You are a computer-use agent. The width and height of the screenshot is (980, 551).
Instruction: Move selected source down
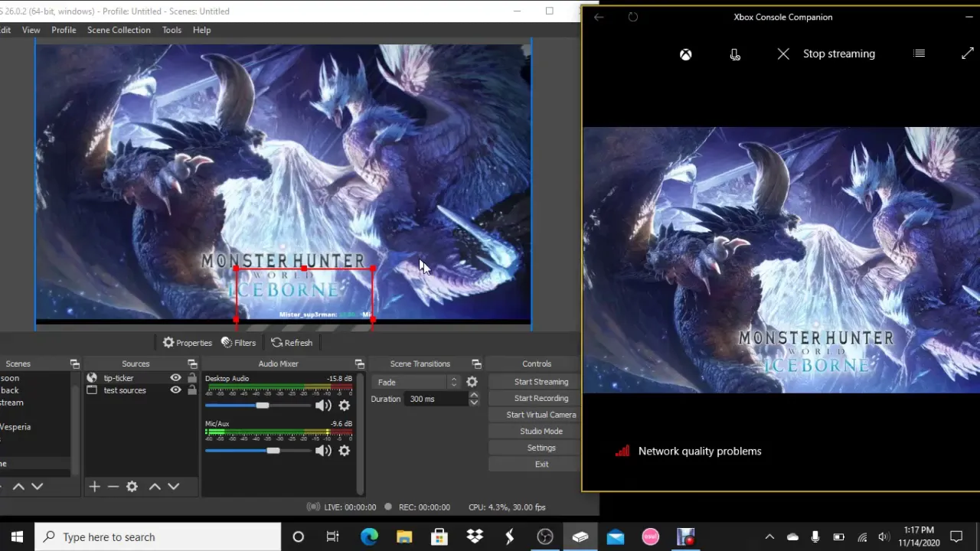(174, 487)
